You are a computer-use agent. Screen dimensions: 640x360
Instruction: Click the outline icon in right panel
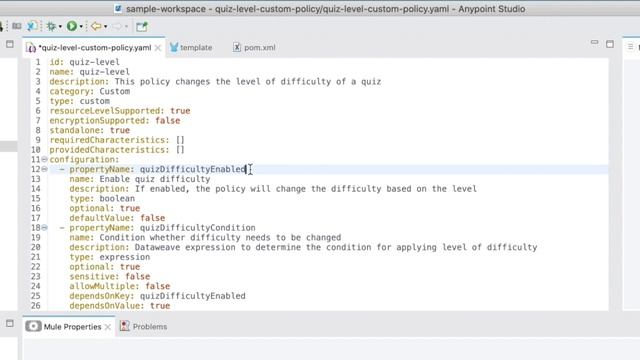pyautogui.click(x=631, y=47)
